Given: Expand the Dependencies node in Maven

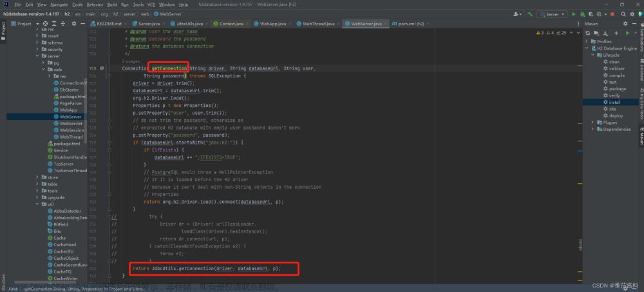Looking at the screenshot, I should [592, 129].
